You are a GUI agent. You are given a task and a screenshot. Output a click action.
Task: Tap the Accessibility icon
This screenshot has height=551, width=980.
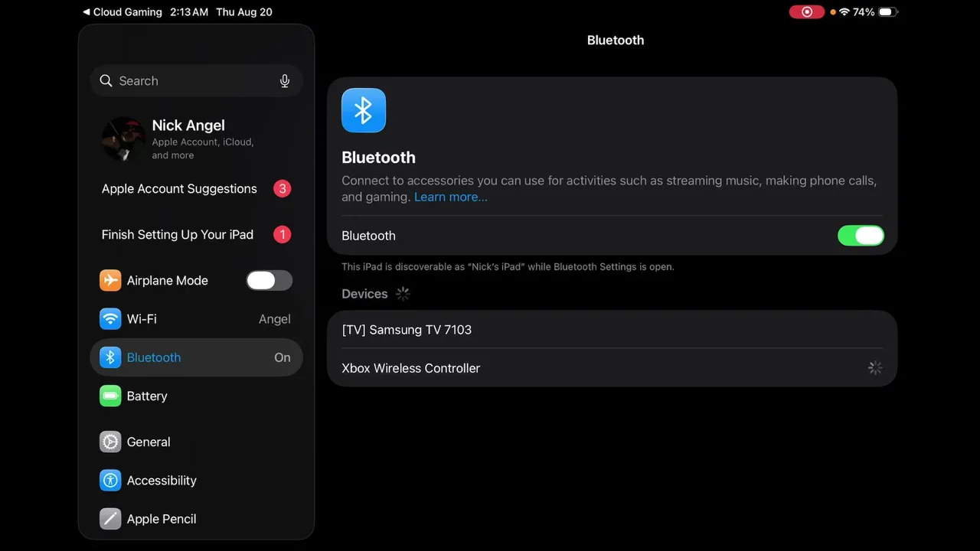click(x=110, y=481)
